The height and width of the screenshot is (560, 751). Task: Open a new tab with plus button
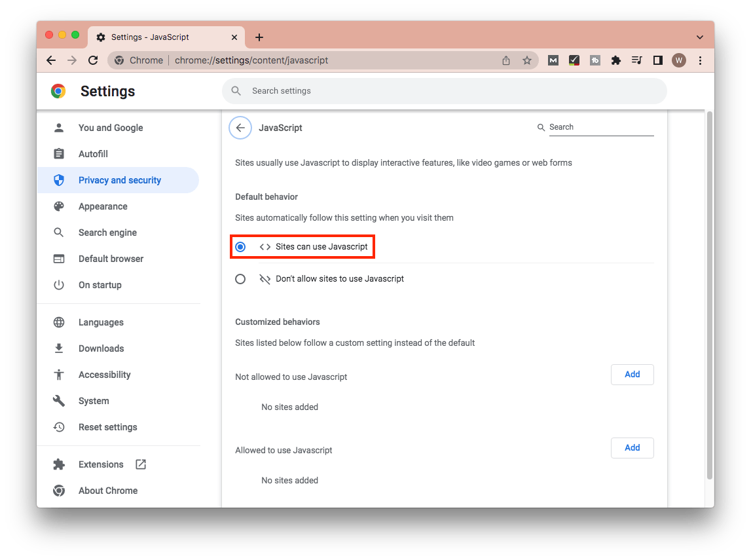(x=259, y=37)
